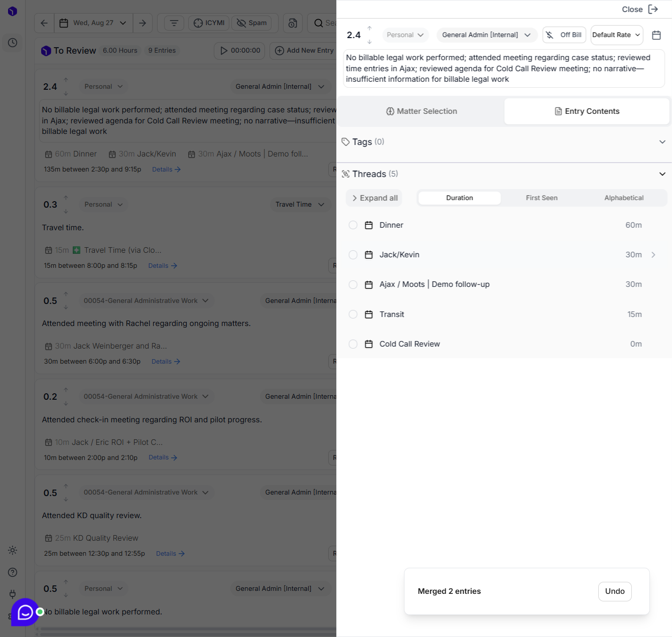Screen dimensions: 672x637
Task: Undo the merged entries
Action: pos(615,591)
